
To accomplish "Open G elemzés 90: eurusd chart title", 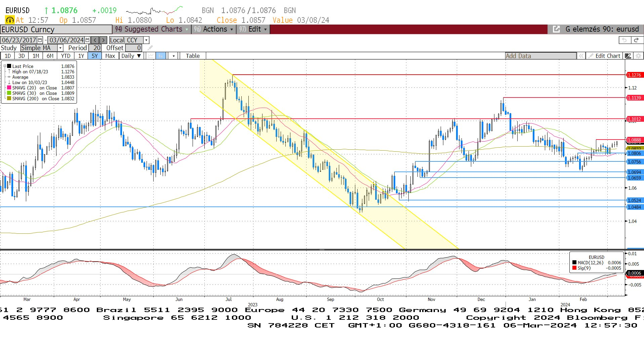I will [x=602, y=29].
